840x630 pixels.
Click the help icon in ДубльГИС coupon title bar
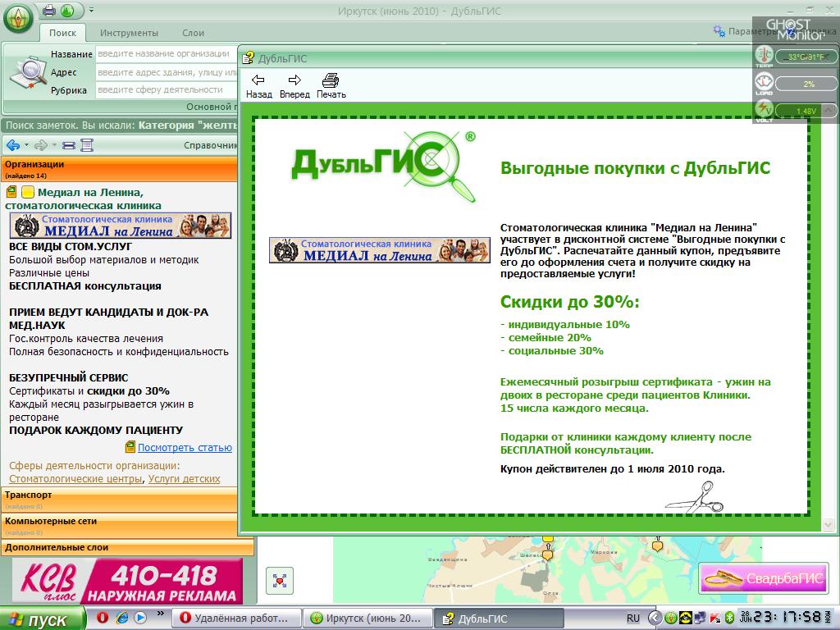(x=248, y=58)
